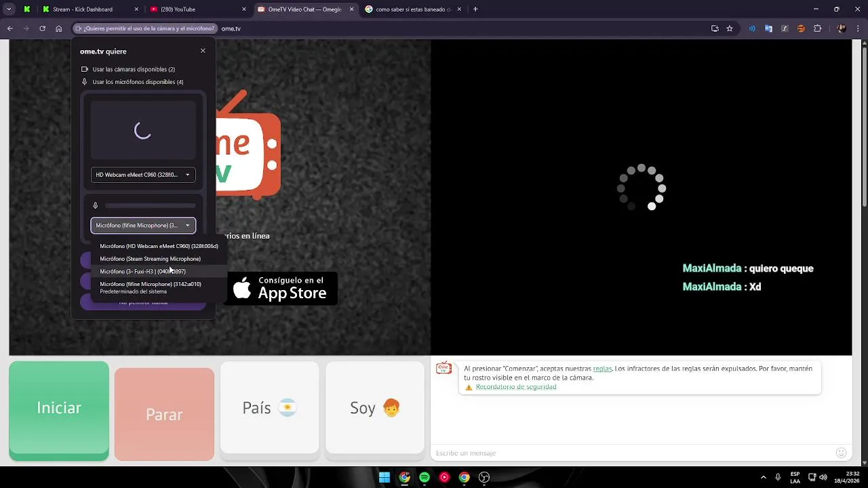Open the ESP LAA language switcher
This screenshot has width=868, height=488.
(x=795, y=477)
